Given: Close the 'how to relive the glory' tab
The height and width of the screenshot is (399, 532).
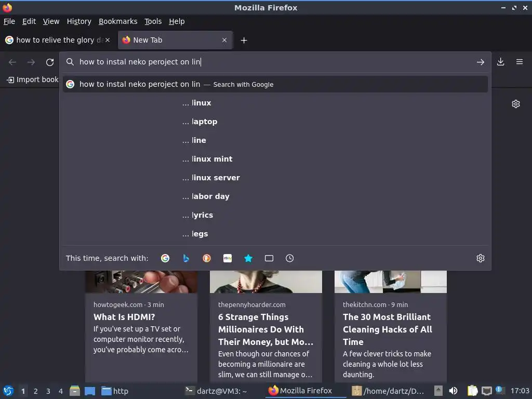Looking at the screenshot, I should (x=108, y=40).
